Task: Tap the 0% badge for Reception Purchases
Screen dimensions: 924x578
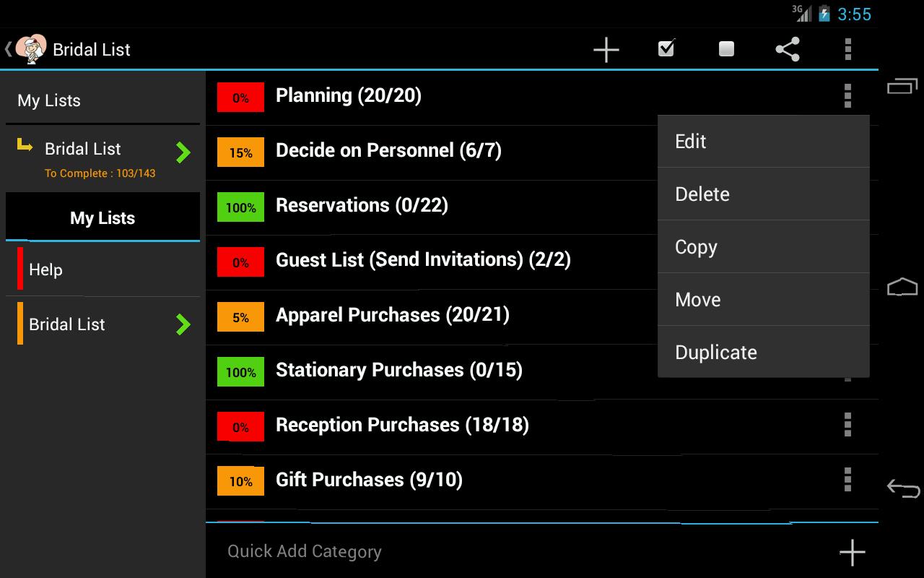Action: pos(240,427)
